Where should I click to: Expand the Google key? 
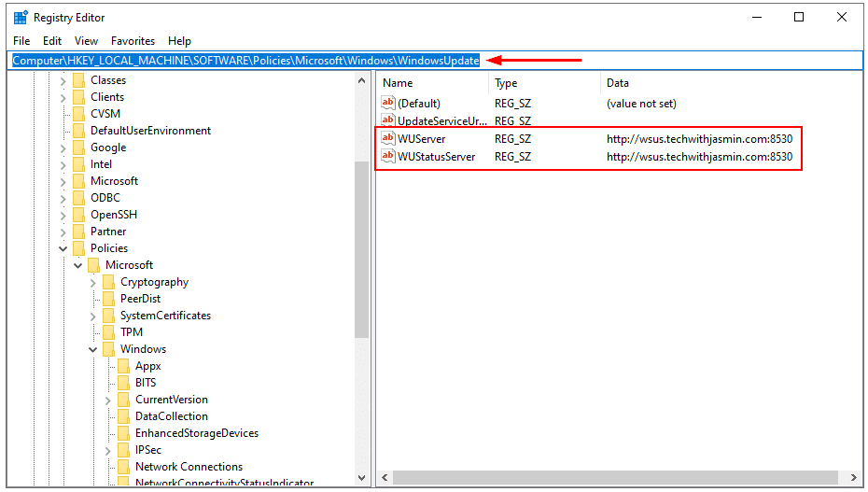pyautogui.click(x=63, y=148)
